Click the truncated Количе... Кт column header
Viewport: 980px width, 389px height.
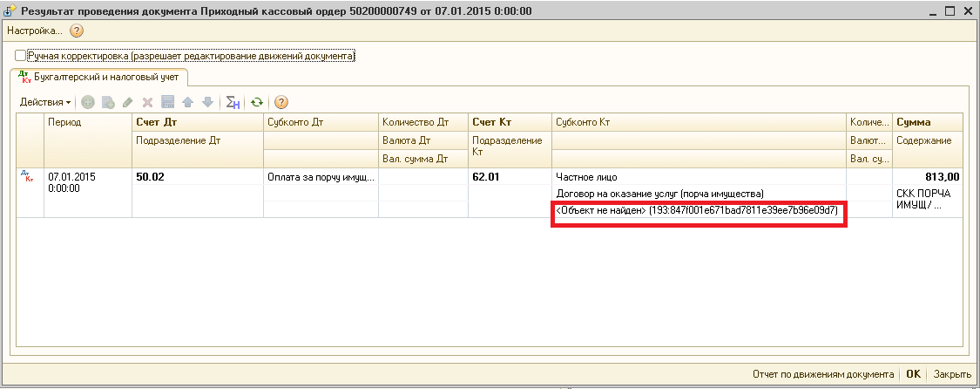pos(870,123)
